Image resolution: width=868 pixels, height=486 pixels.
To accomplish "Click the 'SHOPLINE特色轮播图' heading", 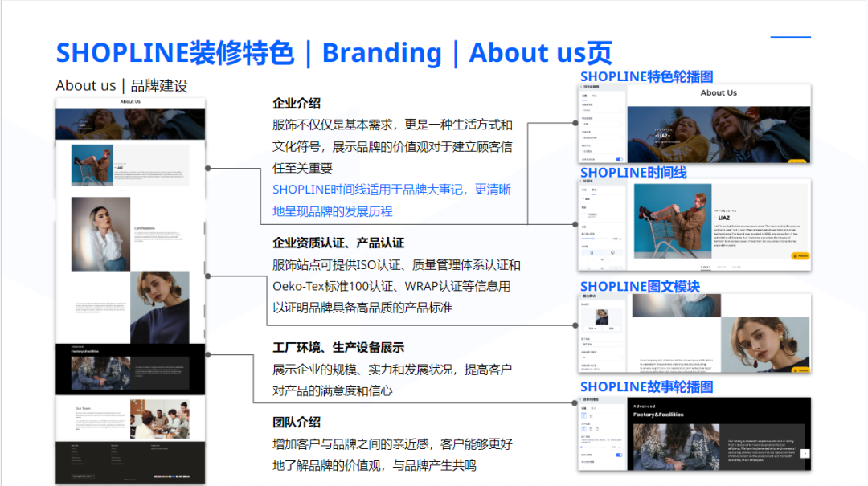I will [x=646, y=76].
